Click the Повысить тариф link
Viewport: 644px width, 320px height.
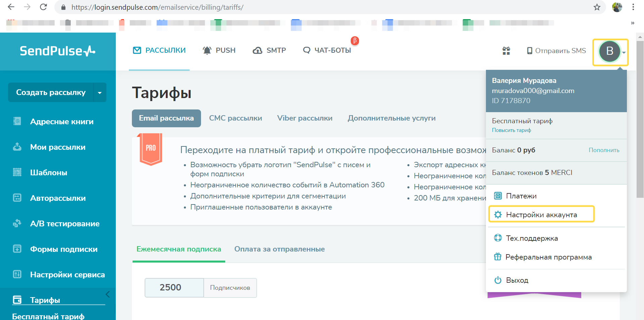511,130
